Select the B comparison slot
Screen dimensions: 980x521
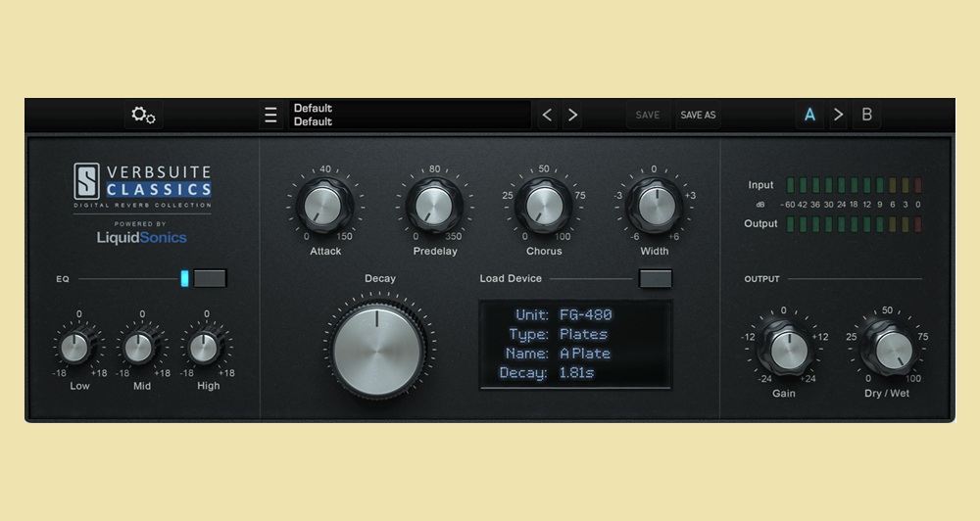867,115
